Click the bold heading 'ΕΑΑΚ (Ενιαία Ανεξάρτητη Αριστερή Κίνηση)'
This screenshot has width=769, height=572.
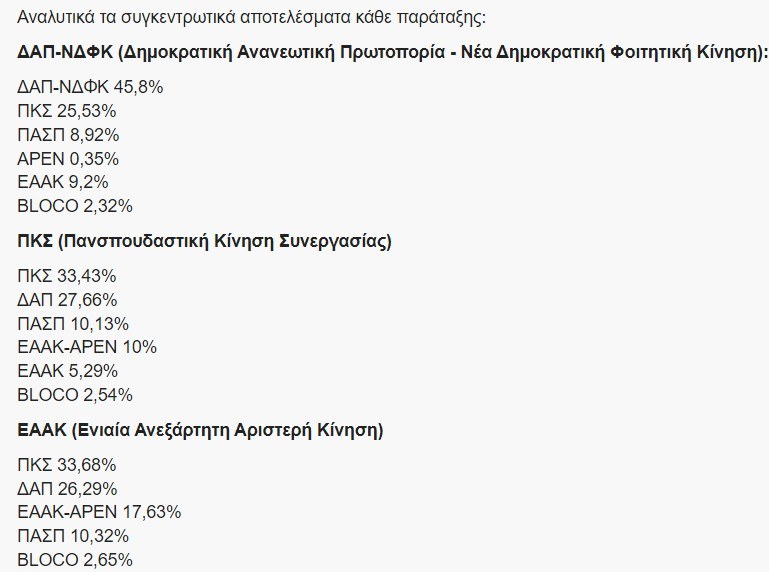[x=200, y=430]
